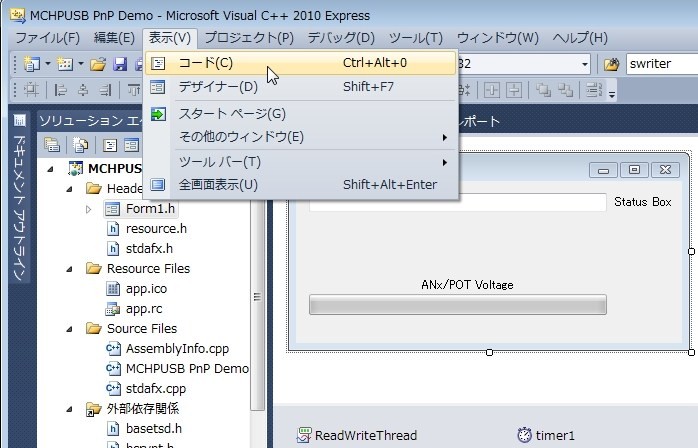Select the timer1 component in tray
698x448 pixels.
(546, 435)
